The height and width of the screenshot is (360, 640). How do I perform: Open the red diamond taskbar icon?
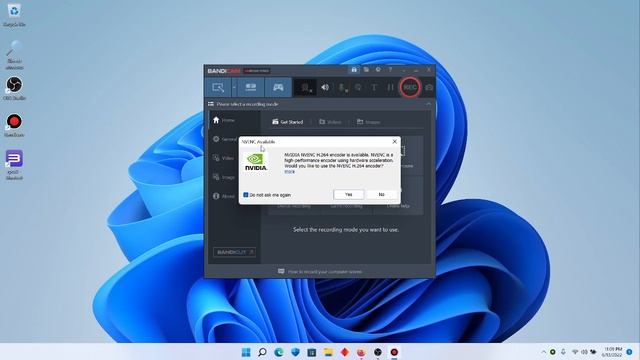(345, 352)
